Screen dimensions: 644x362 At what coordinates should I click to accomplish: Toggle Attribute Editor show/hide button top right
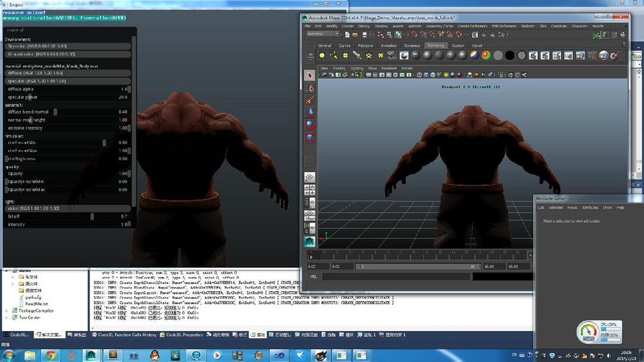[x=605, y=35]
